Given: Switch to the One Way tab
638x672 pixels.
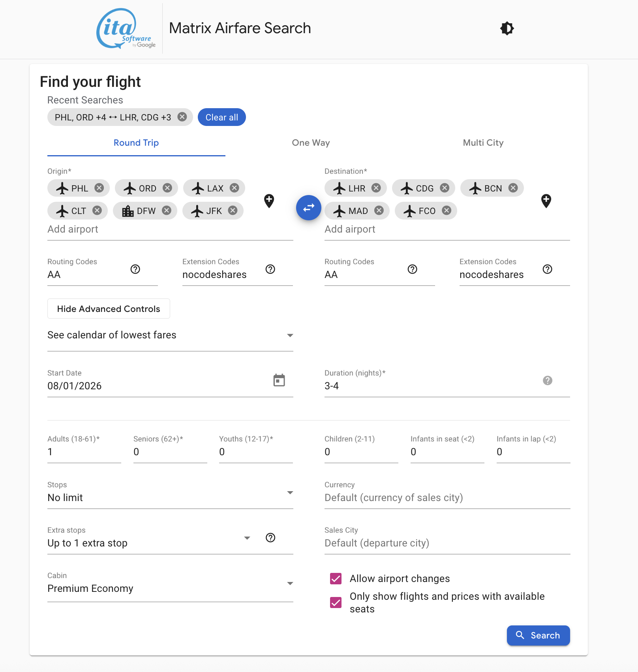Looking at the screenshot, I should coord(311,143).
